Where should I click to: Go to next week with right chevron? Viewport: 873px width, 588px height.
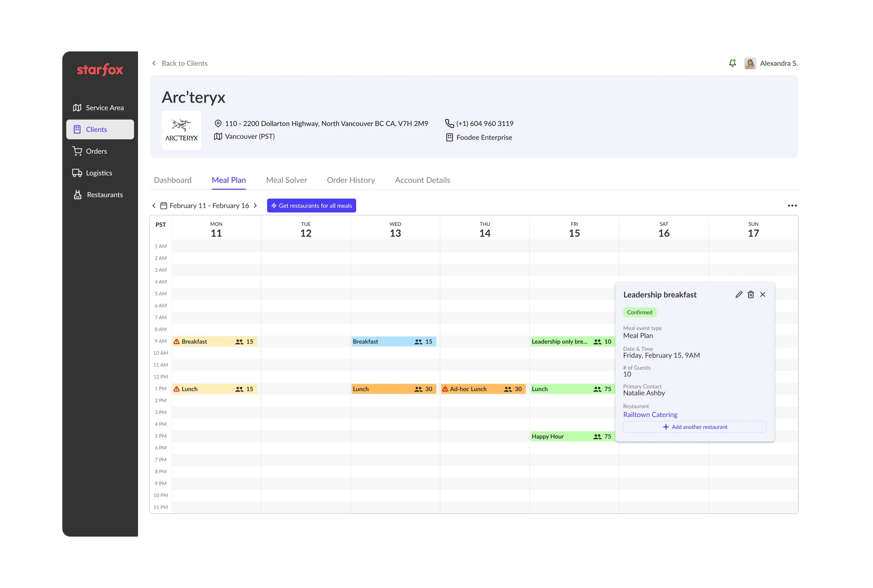(x=255, y=205)
